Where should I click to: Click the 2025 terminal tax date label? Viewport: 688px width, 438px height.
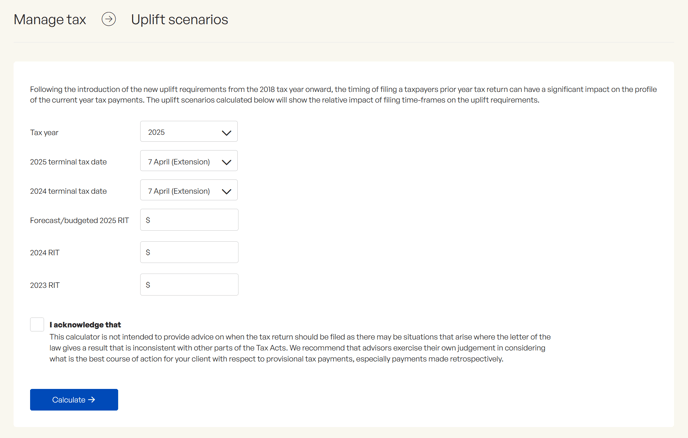click(x=68, y=162)
